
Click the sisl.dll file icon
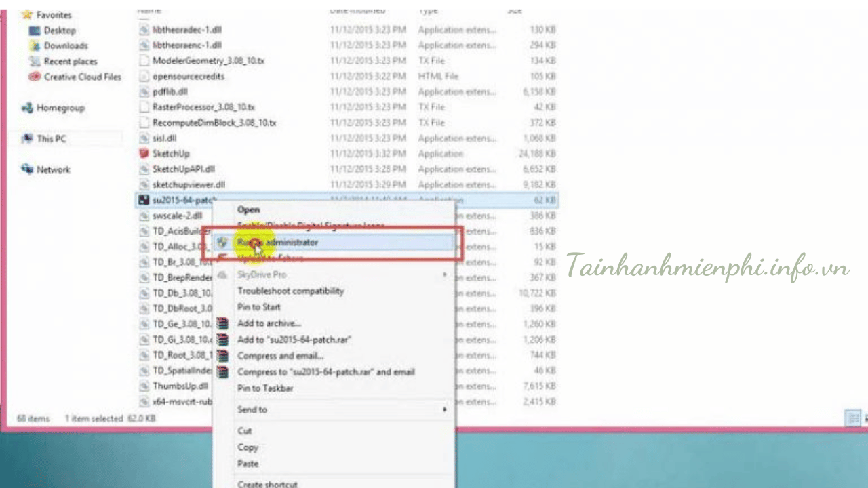coord(144,138)
